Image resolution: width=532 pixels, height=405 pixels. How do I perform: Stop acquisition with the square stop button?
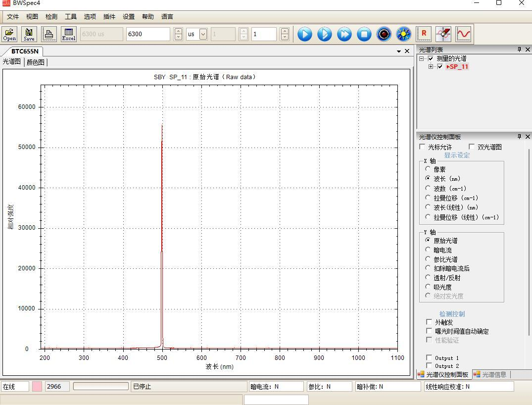[364, 34]
